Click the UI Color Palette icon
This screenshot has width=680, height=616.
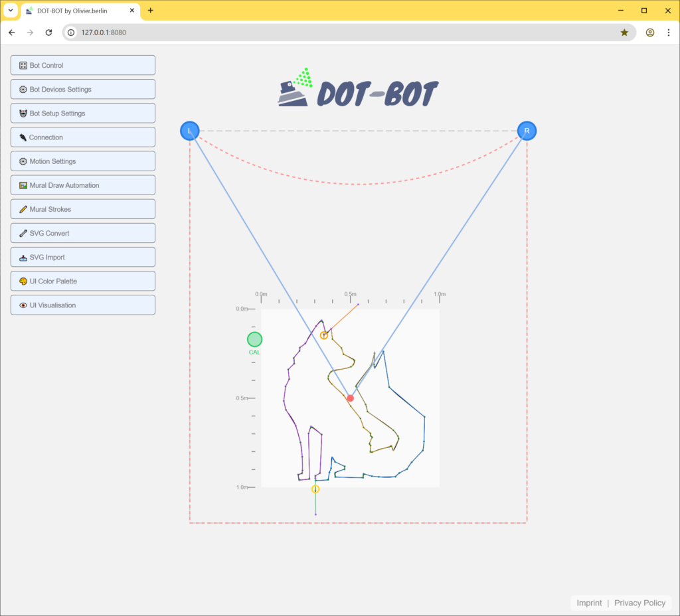23,281
